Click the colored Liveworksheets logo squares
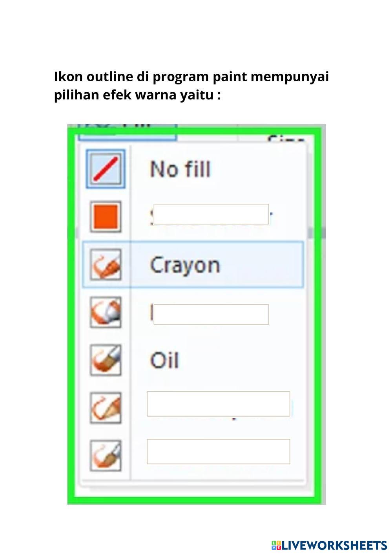Viewport: 392px width, 555px height. pyautogui.click(x=276, y=545)
